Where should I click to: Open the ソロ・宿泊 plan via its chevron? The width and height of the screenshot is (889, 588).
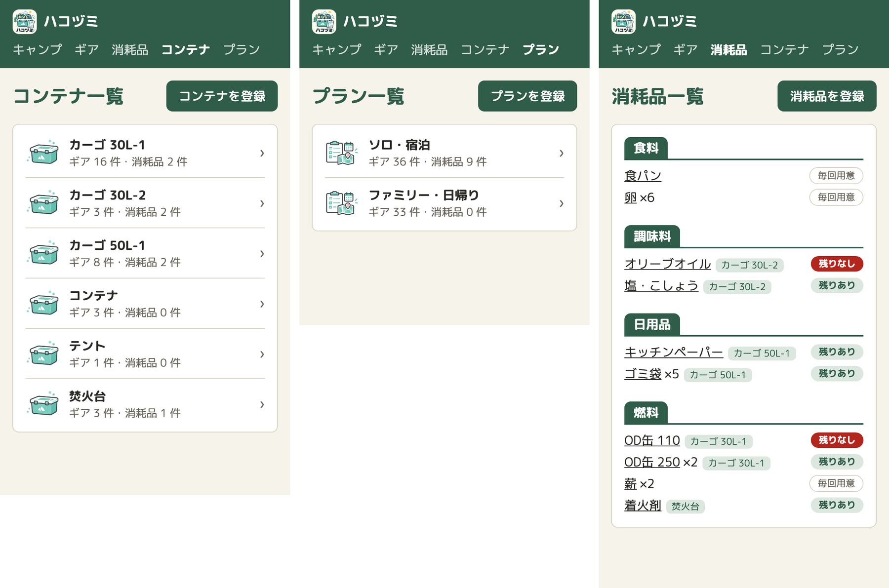pos(561,153)
